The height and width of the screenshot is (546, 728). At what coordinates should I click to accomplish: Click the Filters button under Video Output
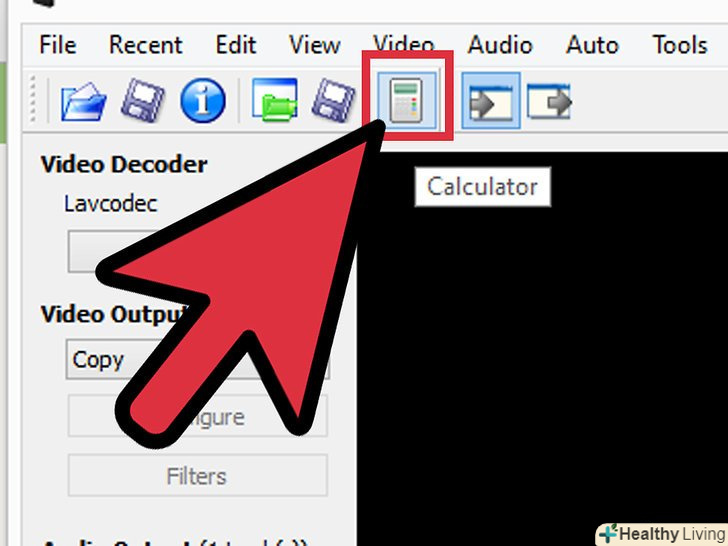point(198,476)
